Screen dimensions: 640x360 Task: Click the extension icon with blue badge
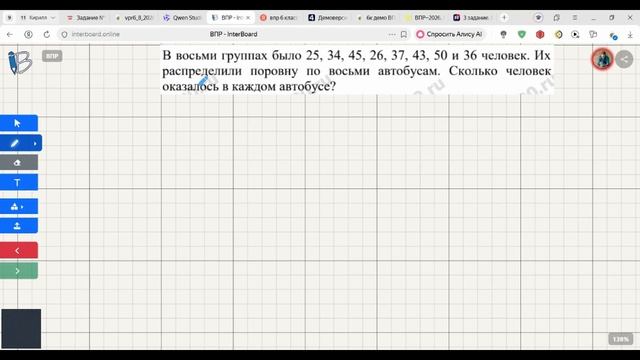click(613, 36)
